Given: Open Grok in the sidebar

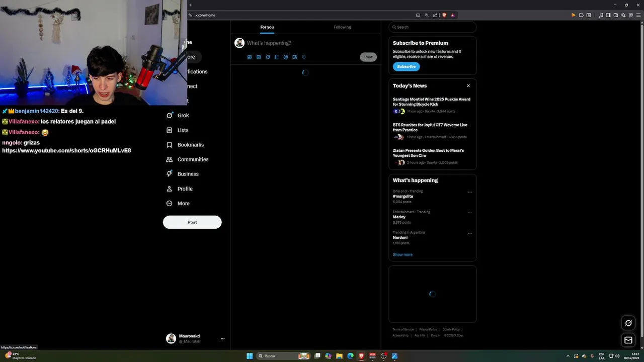Looking at the screenshot, I should pos(178,116).
